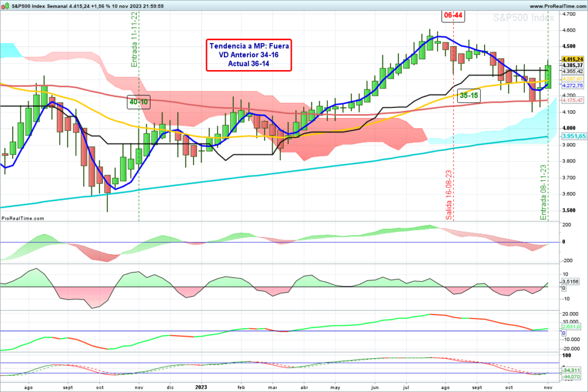Click the 3.700 price axis tick
This screenshot has height=392, width=588.
coord(569,178)
